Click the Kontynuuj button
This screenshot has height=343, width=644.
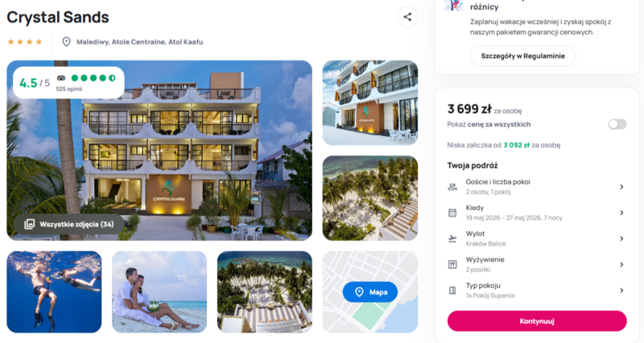click(537, 321)
